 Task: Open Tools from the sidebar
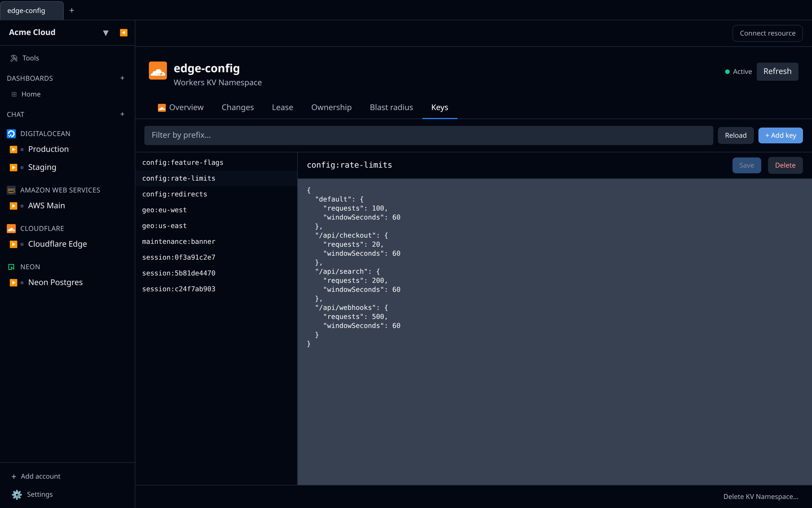(x=25, y=58)
